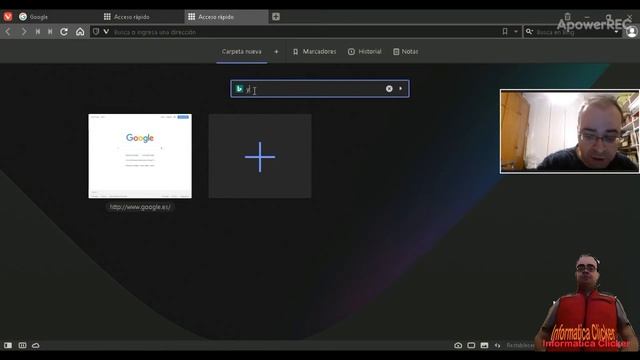Select the Carpeta nueva speed dial group
640x360 pixels.
click(x=242, y=51)
